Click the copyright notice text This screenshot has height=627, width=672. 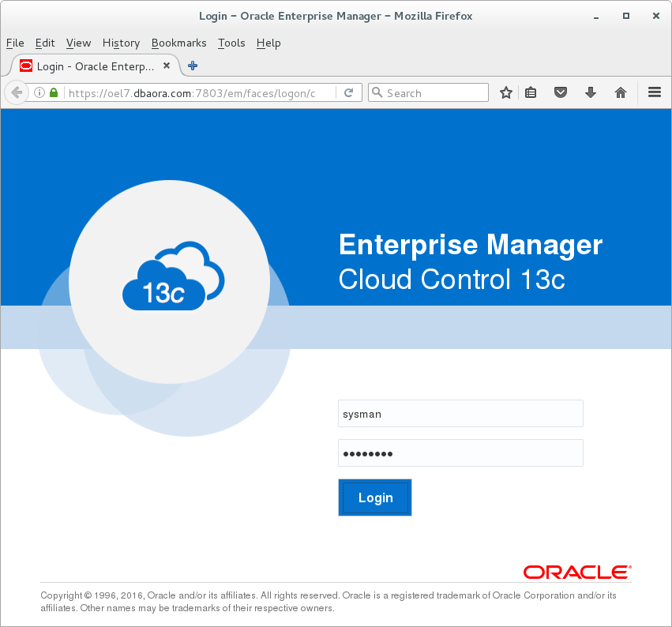[x=328, y=602]
